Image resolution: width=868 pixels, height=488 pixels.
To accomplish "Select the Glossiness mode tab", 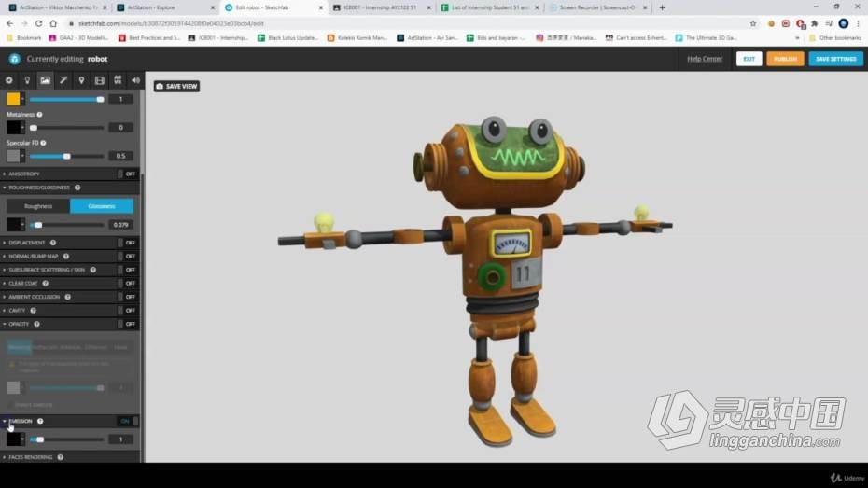I will 102,206.
